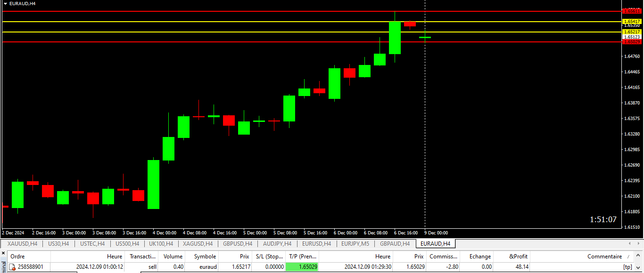The image size is (644, 273).
Task: Click the 1.64760 price scale value
Action: 632,56
